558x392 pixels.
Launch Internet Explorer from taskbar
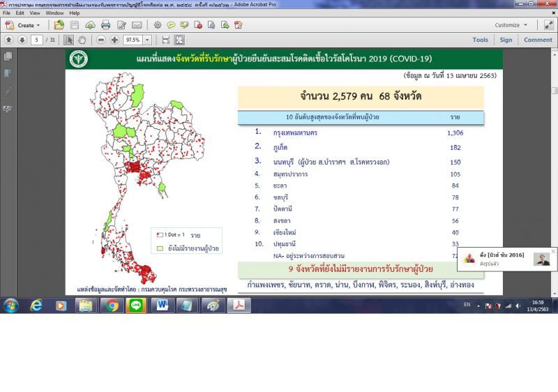coord(36,306)
